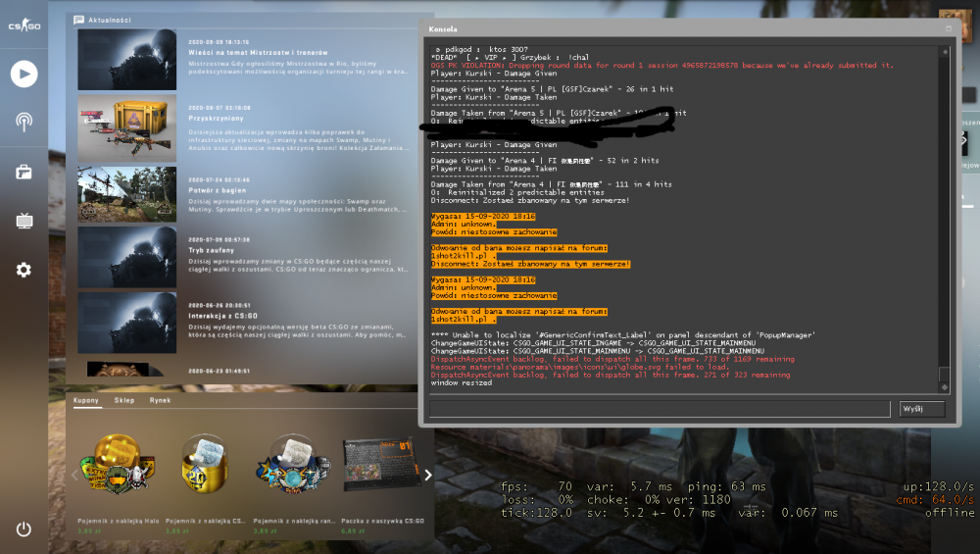The height and width of the screenshot is (554, 980).
Task: Switch to the Sklep tab
Action: tap(124, 400)
